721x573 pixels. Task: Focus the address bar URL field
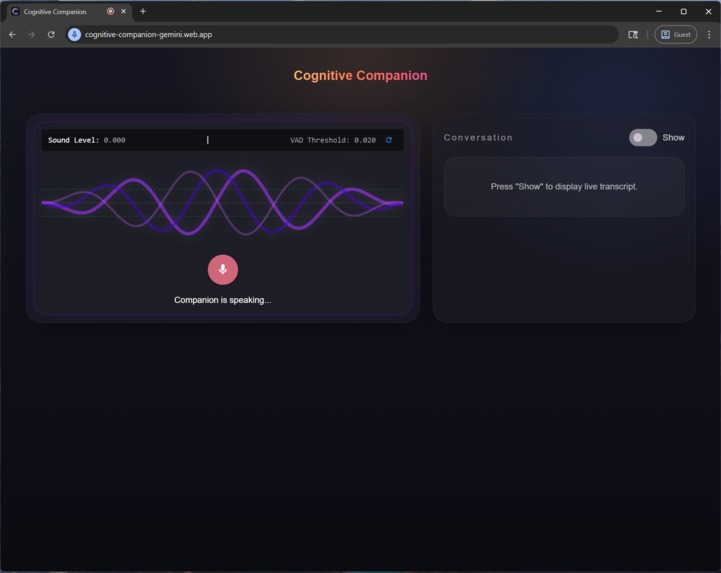click(x=341, y=34)
